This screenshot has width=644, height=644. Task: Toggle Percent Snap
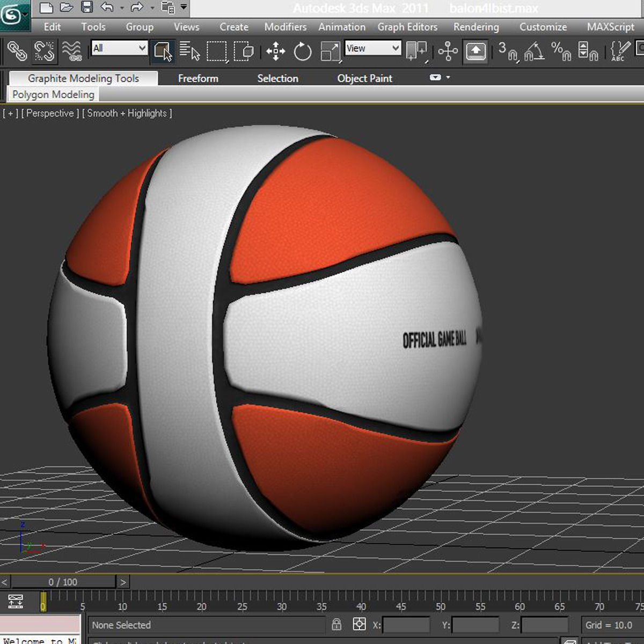[x=561, y=52]
